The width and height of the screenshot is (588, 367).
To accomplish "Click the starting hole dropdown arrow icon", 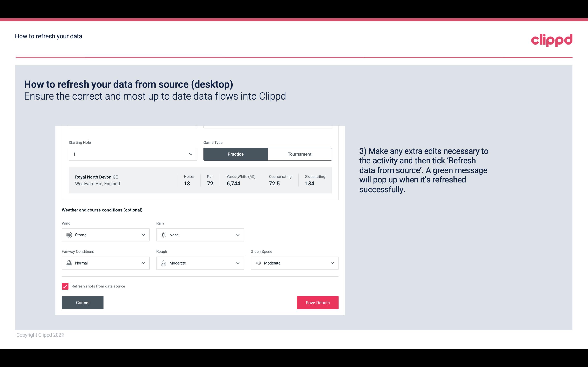I will (x=190, y=154).
